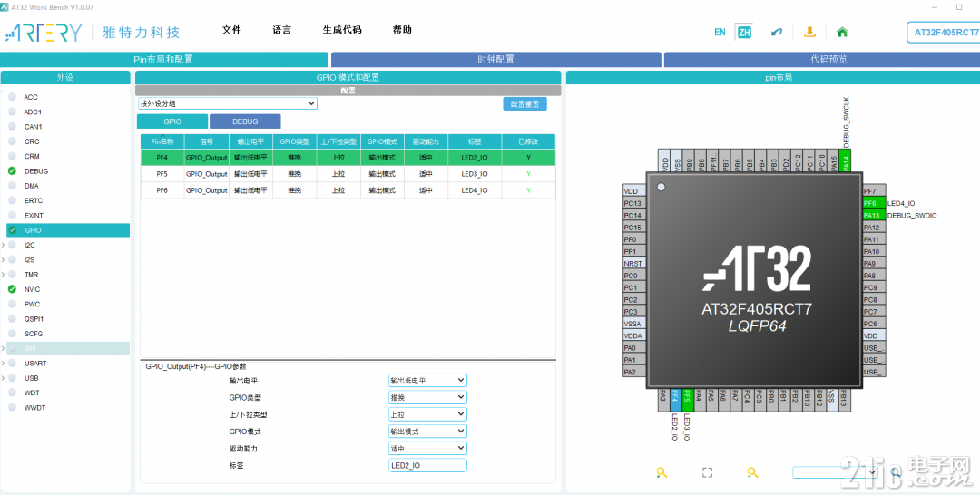The height and width of the screenshot is (495, 980).
Task: Select blue pin PF4 on the chip
Action: pos(674,400)
